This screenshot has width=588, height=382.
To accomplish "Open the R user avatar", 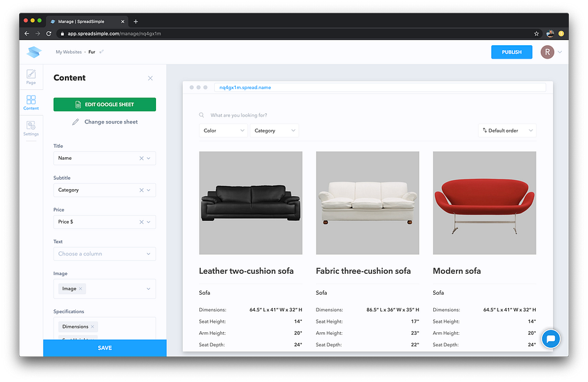I will click(x=547, y=52).
